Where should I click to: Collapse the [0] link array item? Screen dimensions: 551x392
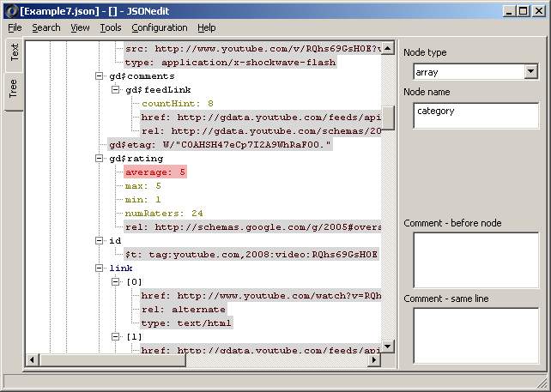pos(116,282)
